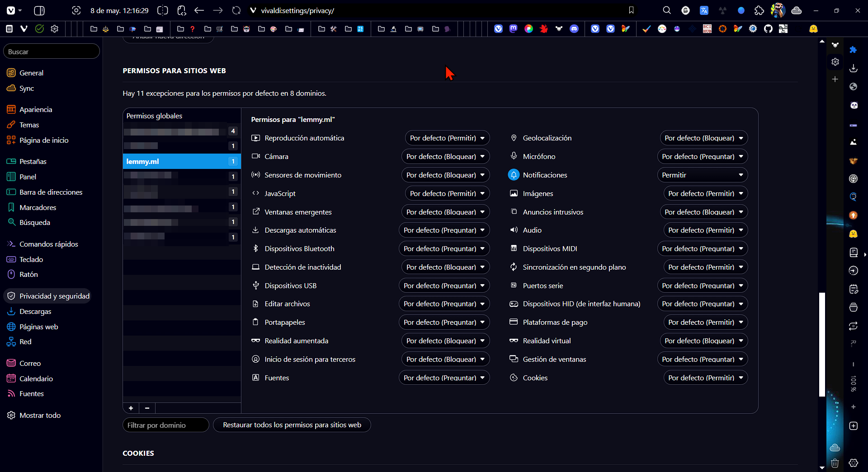Open the Cámara permission dropdown
Image resolution: width=868 pixels, height=472 pixels.
[445, 156]
